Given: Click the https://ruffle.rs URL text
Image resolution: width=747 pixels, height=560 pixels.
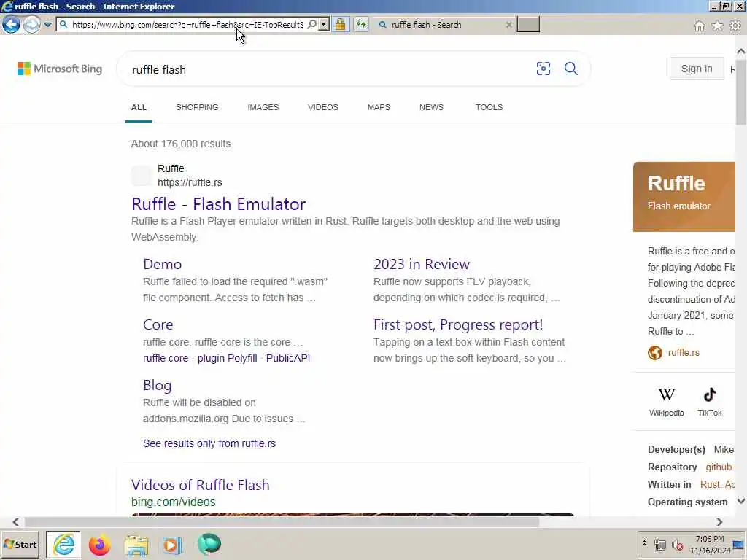Looking at the screenshot, I should point(190,182).
